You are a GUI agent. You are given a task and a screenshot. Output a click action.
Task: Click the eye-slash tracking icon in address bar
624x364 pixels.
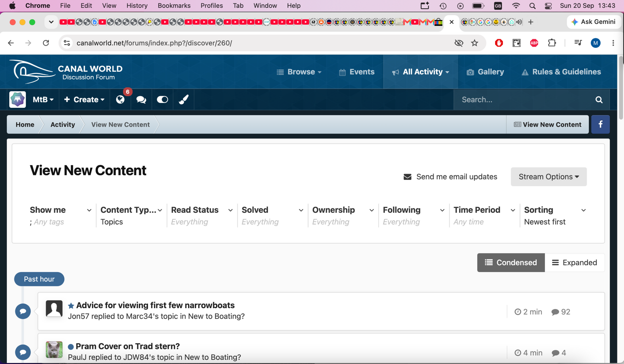coord(459,43)
